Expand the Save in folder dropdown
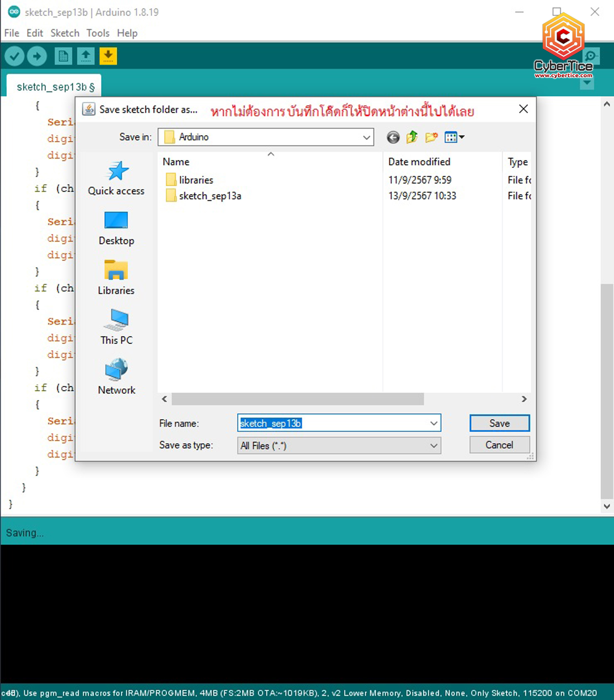The height and width of the screenshot is (700, 614). pos(366,138)
